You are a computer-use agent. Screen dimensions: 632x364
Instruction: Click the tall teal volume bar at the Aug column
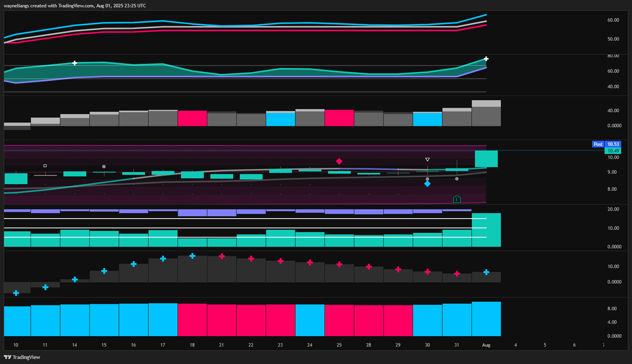(x=487, y=230)
